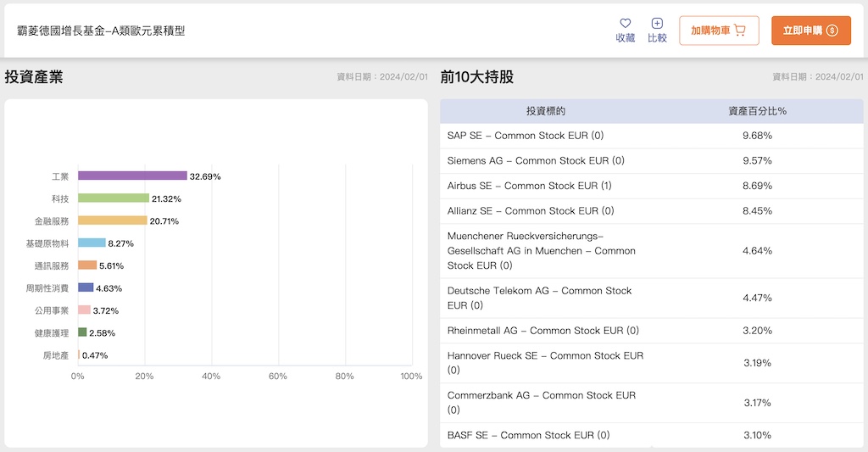Click the dark green 健康護理 bar
Image resolution: width=868 pixels, height=452 pixels.
point(82,332)
